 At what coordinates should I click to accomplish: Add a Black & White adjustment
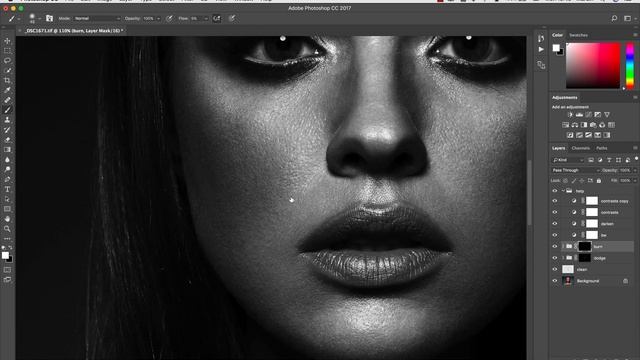(x=584, y=125)
